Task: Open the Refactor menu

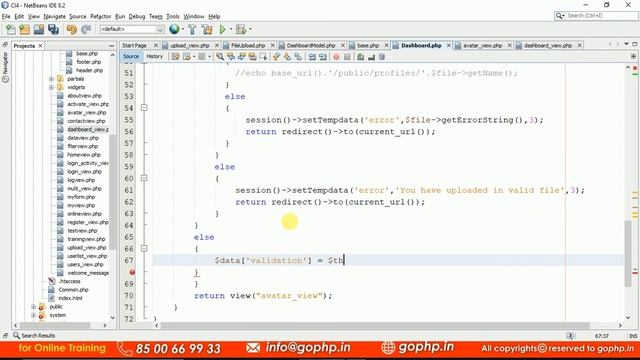Action: 100,16
